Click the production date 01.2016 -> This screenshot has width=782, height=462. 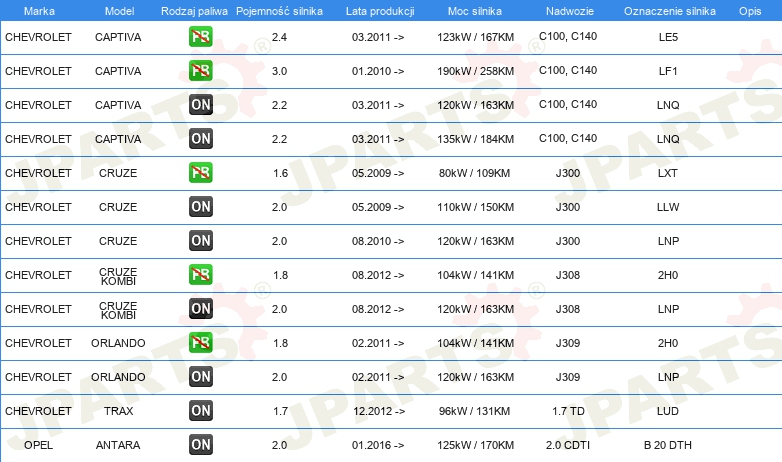coord(378,445)
